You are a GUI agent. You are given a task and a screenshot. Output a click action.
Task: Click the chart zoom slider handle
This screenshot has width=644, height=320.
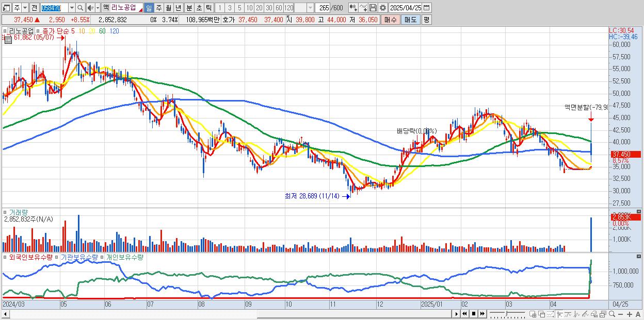[x=506, y=313]
